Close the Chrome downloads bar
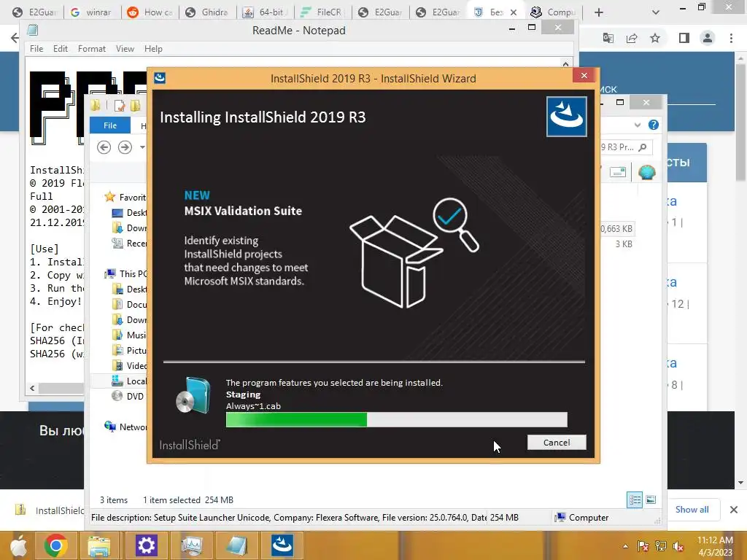The width and height of the screenshot is (747, 560). pyautogui.click(x=734, y=510)
